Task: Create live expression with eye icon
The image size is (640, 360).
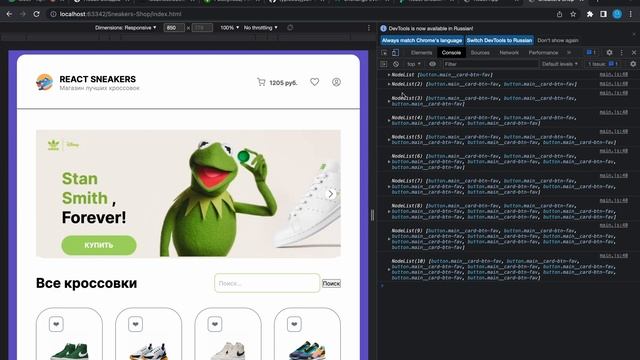Action: coord(432,64)
